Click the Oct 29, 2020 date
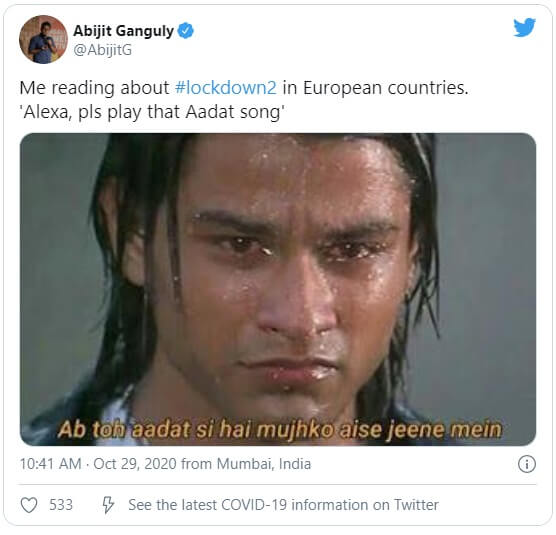556x535 pixels. (x=135, y=464)
